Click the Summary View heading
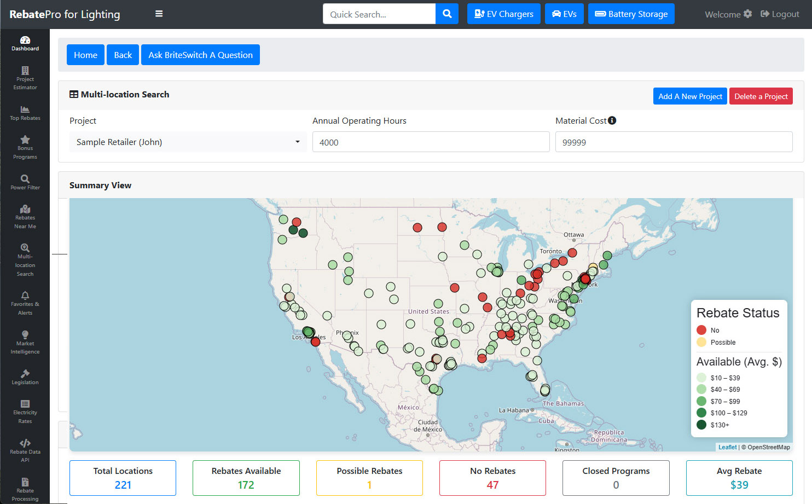 [x=100, y=185]
